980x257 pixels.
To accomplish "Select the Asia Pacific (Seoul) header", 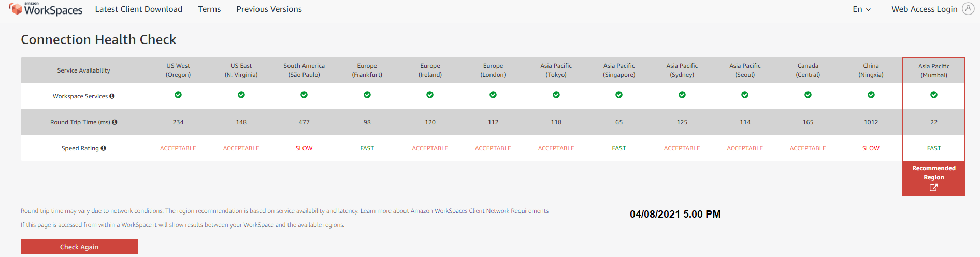I will coord(745,70).
